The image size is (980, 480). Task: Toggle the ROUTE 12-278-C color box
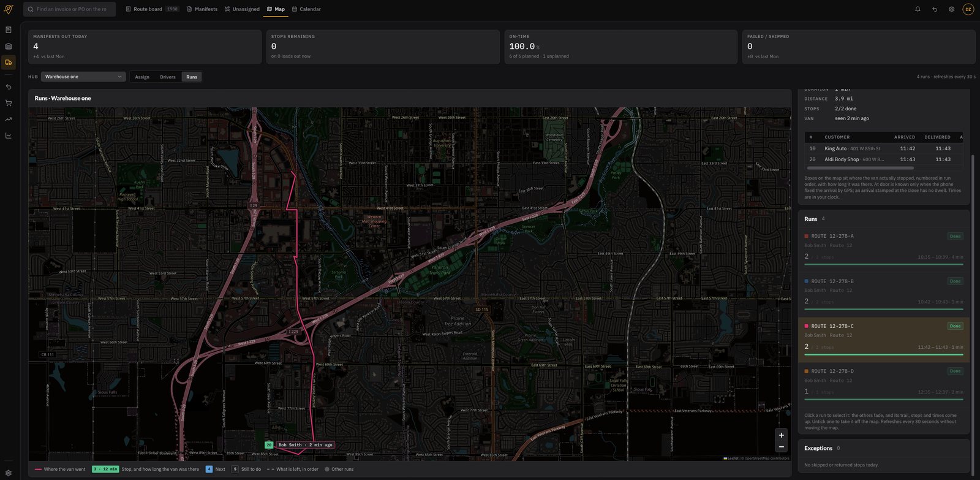(x=807, y=326)
